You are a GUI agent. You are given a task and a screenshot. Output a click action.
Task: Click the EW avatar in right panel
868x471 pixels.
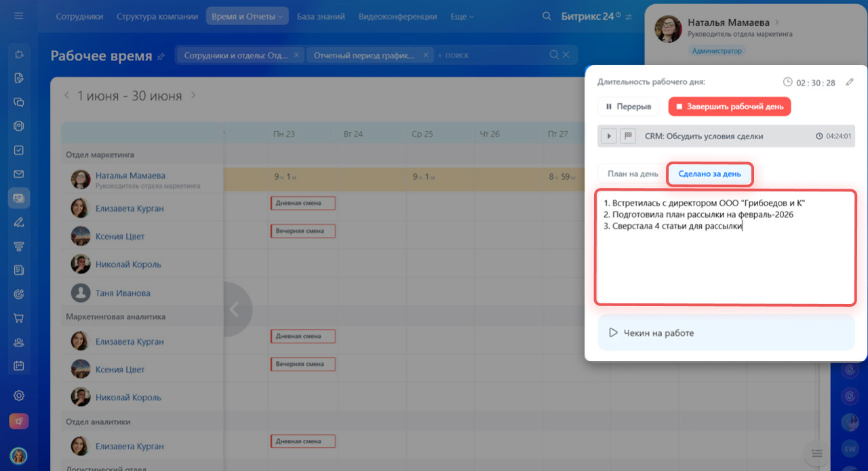(849, 449)
